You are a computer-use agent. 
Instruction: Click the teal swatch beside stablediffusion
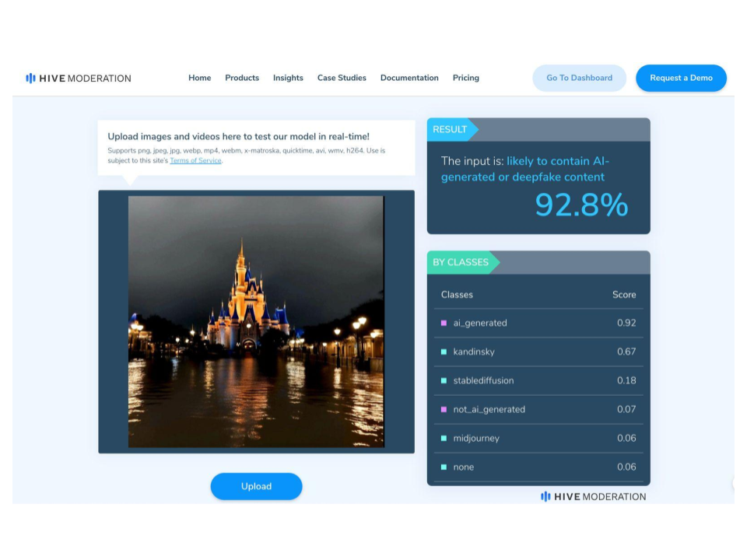pos(444,380)
